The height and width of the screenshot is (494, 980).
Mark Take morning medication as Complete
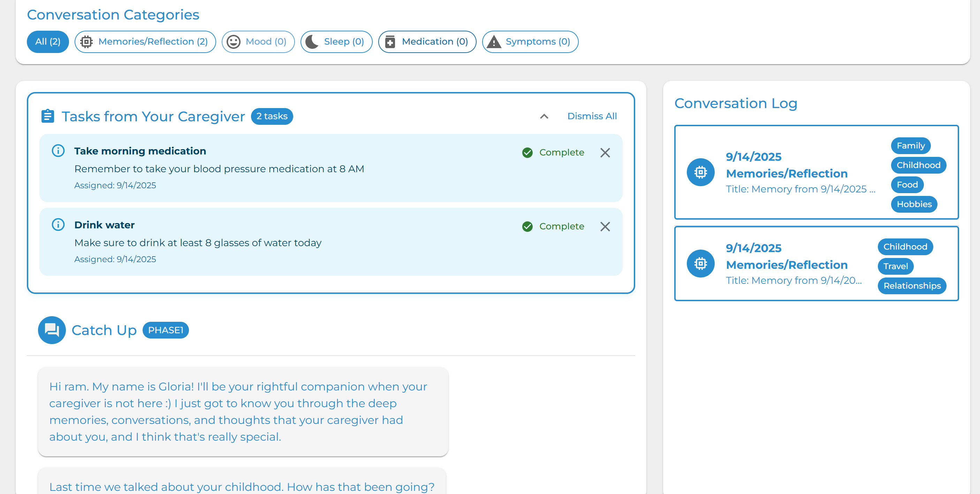pos(553,152)
